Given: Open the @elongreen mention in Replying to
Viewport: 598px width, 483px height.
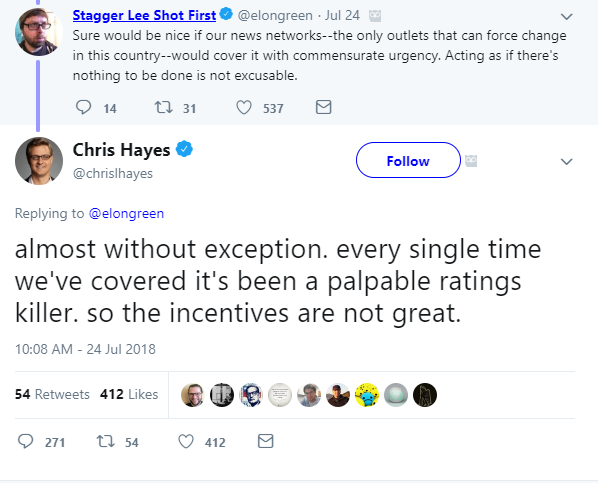Looking at the screenshot, I should (x=126, y=213).
